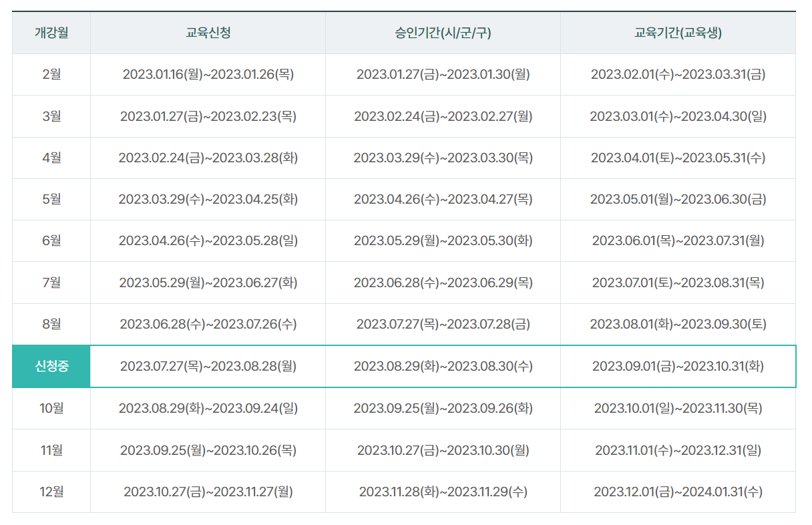Screen dimensions: 812x525
Task: Click 2023.06.28(수)~2023.06.29(목) approval period
Action: 443,283
